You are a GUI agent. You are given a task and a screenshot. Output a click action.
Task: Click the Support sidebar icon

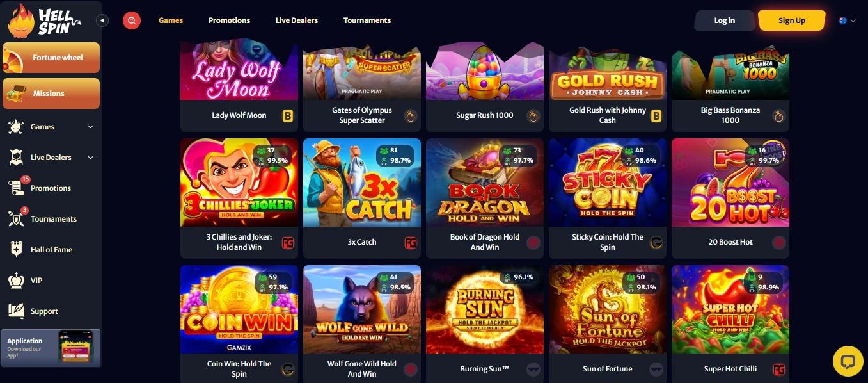pos(17,311)
